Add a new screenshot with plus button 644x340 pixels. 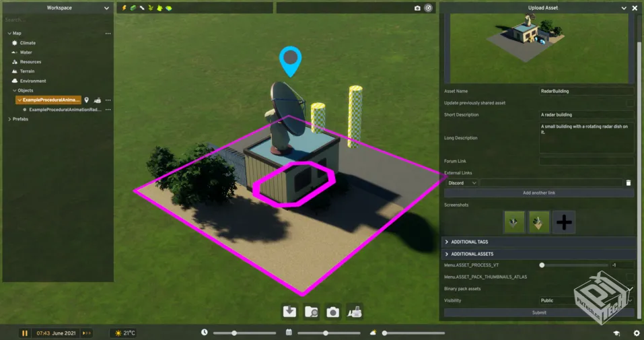click(563, 222)
